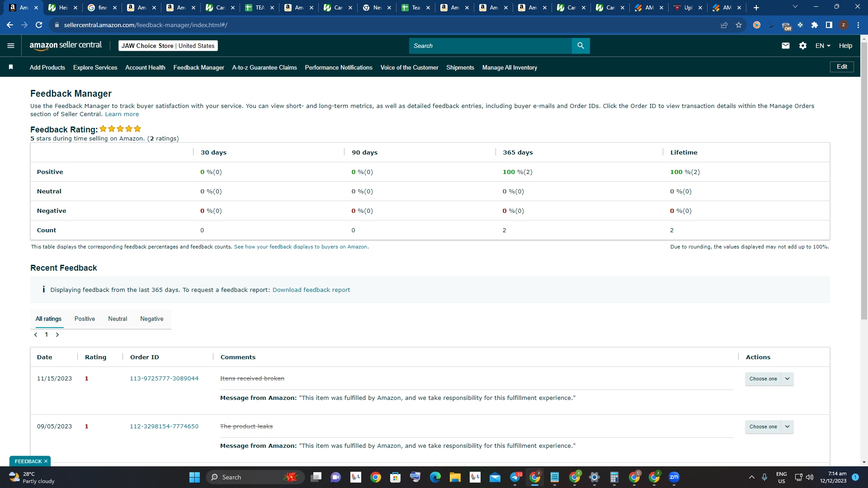This screenshot has height=488, width=868.
Task: Open Explore Services in the nav bar
Action: 95,67
